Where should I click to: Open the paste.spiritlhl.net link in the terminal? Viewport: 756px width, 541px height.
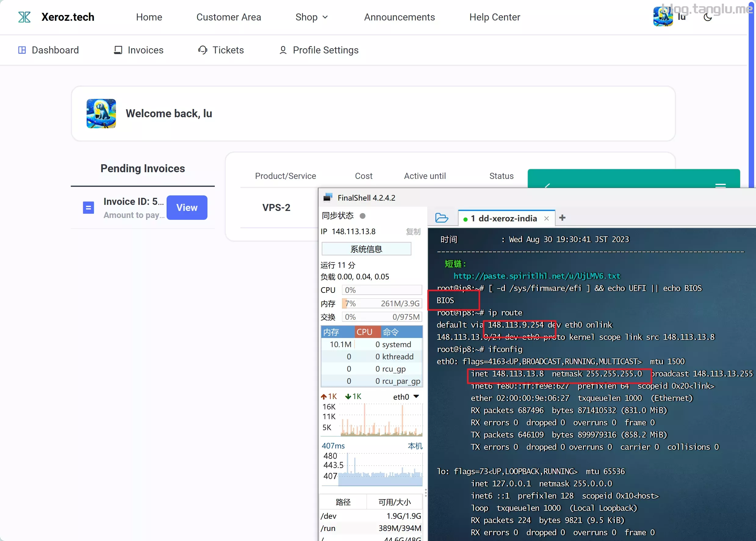(x=537, y=276)
